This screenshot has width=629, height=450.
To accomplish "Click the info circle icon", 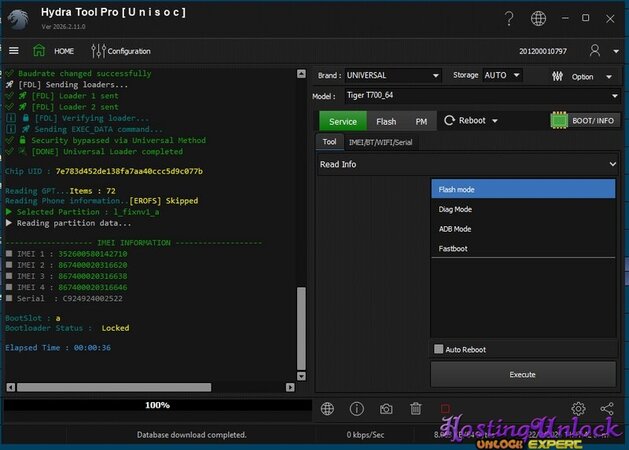I will (x=356, y=408).
